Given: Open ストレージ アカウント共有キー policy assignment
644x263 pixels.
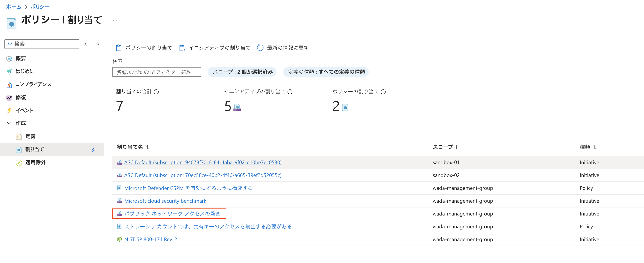Looking at the screenshot, I should click(208, 227).
